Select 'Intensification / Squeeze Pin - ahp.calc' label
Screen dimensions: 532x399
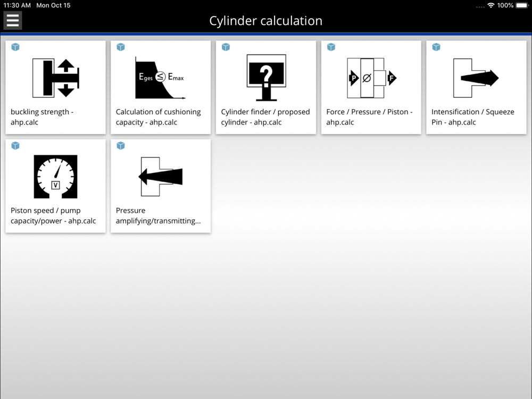pyautogui.click(x=473, y=117)
